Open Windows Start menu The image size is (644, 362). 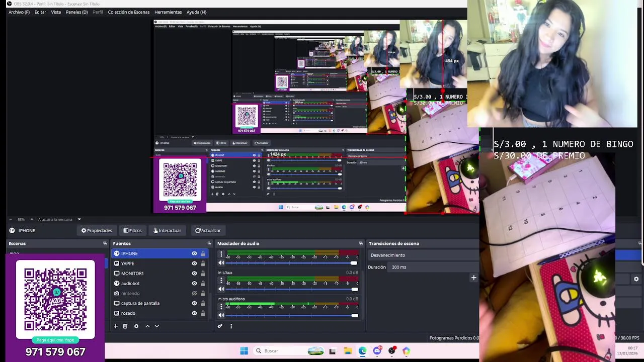(244, 351)
